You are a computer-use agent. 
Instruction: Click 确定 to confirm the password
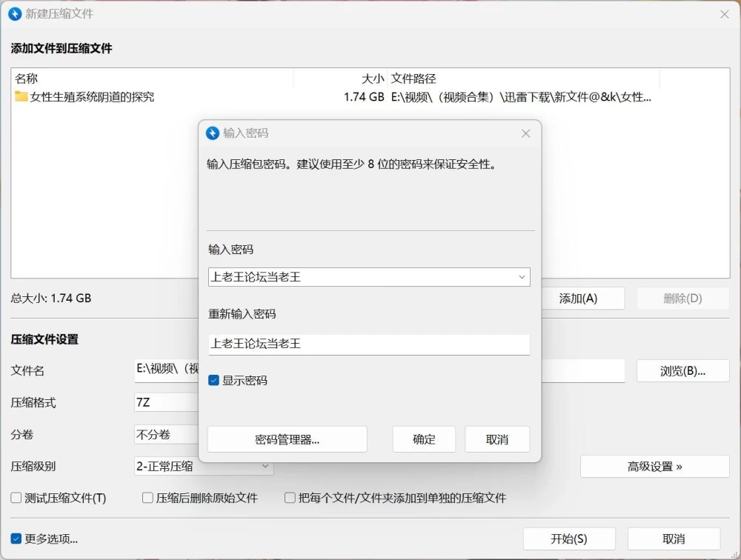pyautogui.click(x=424, y=439)
